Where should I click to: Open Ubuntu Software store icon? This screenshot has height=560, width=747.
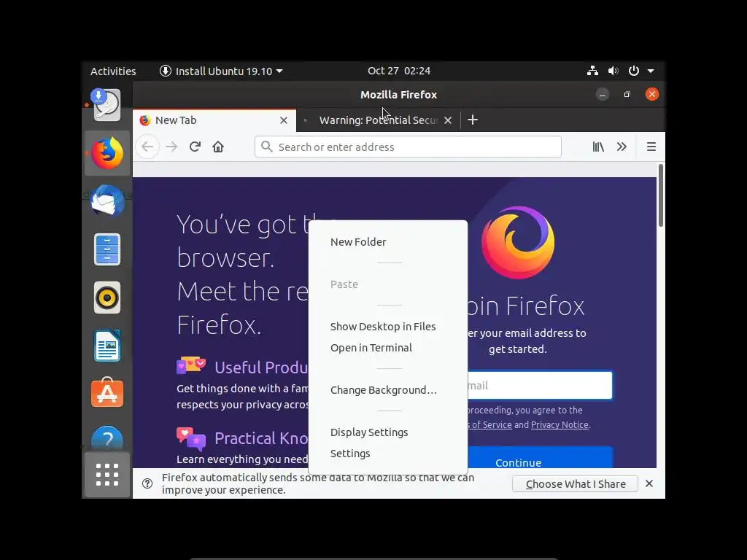click(x=107, y=393)
